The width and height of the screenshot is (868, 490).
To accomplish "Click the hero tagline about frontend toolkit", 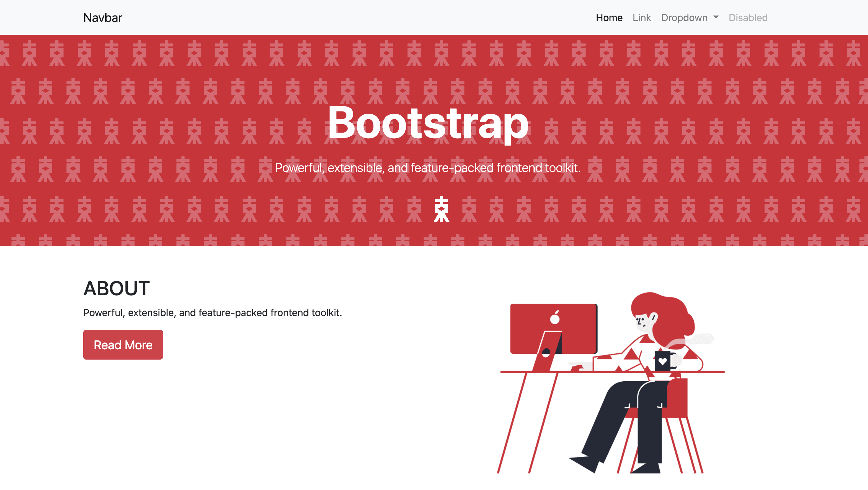I will pyautogui.click(x=427, y=168).
